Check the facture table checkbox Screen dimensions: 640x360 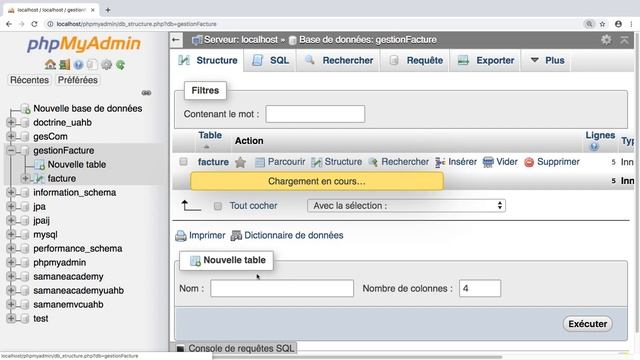184,162
